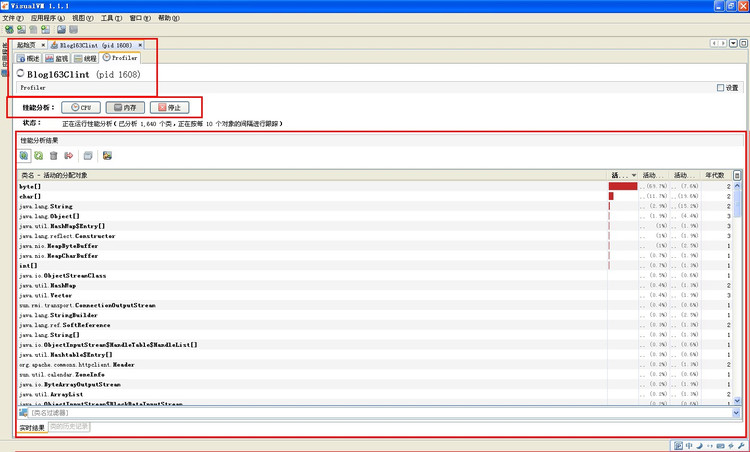The height and width of the screenshot is (452, 750).
Task: Open the 应用程序 Applications menu
Action: point(47,18)
